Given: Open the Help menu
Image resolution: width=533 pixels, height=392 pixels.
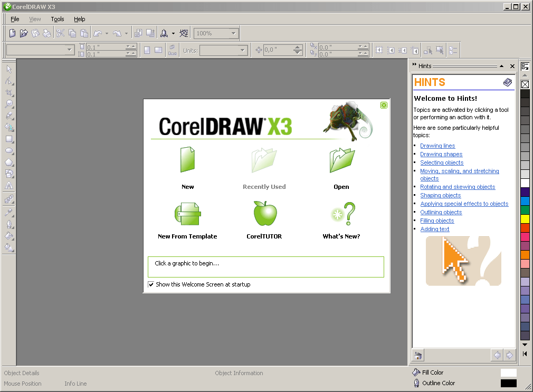Looking at the screenshot, I should pyautogui.click(x=79, y=19).
